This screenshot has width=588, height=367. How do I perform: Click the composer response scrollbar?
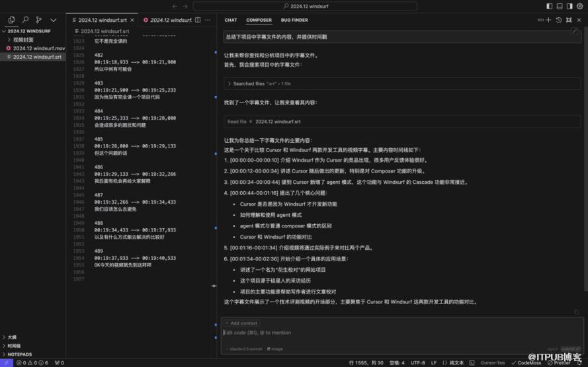click(586, 159)
